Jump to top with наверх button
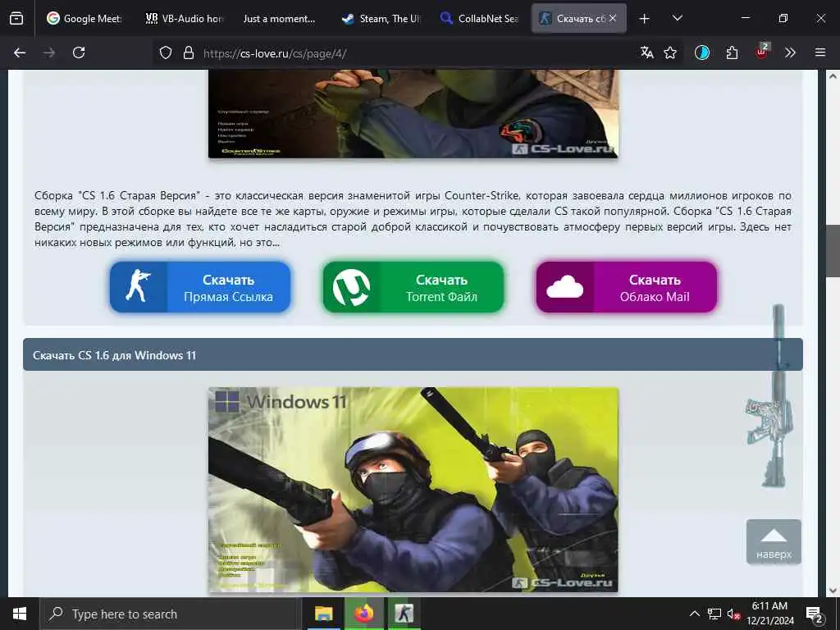840x630 pixels. pos(774,541)
